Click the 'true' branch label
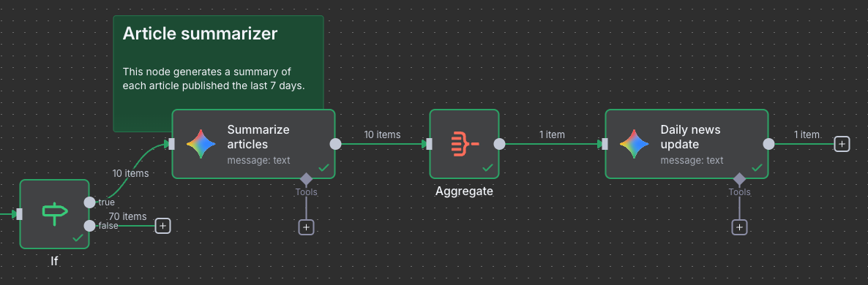 click(106, 202)
